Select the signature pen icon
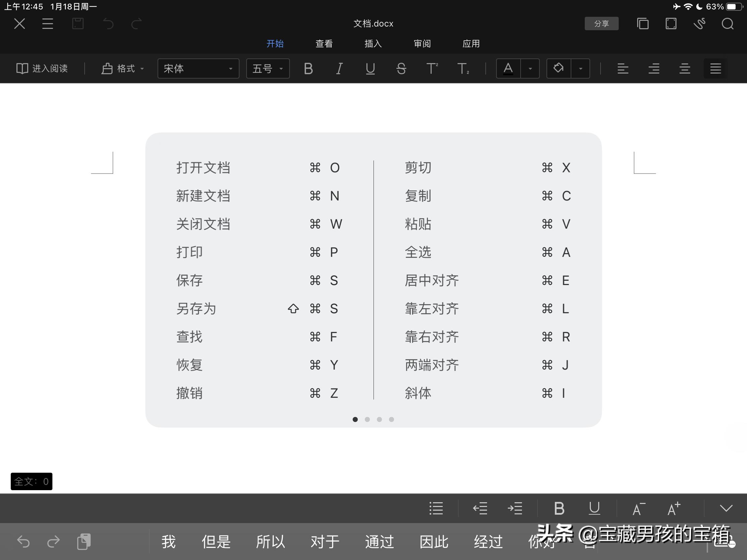Viewport: 747px width, 560px height. pos(699,24)
